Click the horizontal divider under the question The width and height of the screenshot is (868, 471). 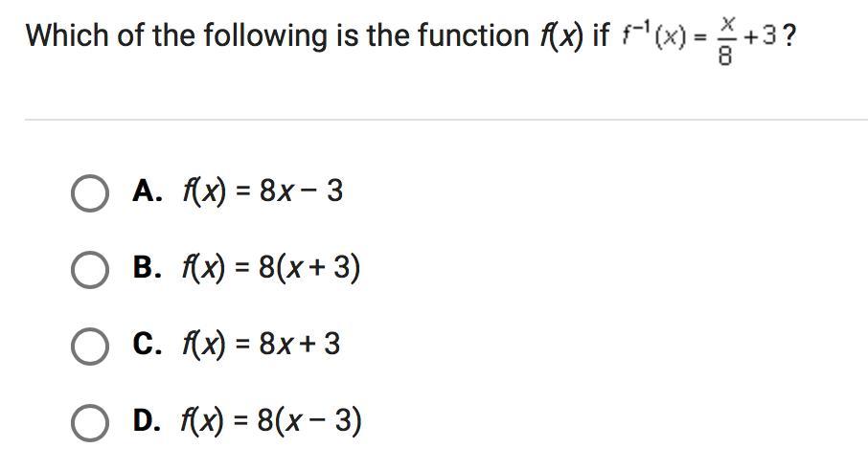coord(446,119)
